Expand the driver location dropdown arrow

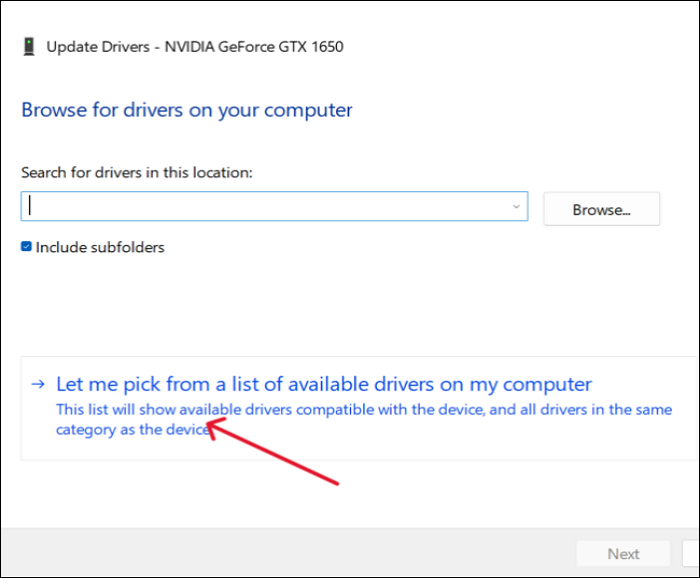(516, 206)
